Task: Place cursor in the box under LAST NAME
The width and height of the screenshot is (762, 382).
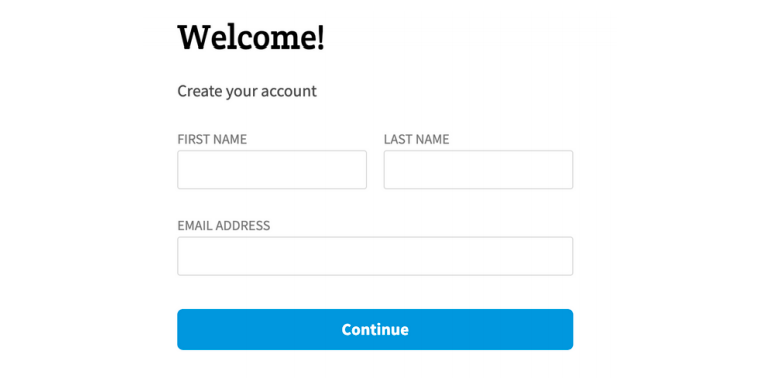Action: pyautogui.click(x=478, y=170)
